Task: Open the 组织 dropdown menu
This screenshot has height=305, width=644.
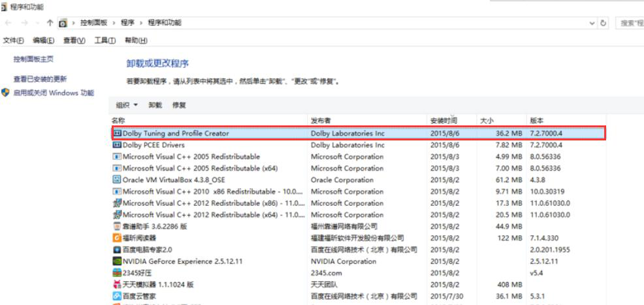Action: click(127, 105)
